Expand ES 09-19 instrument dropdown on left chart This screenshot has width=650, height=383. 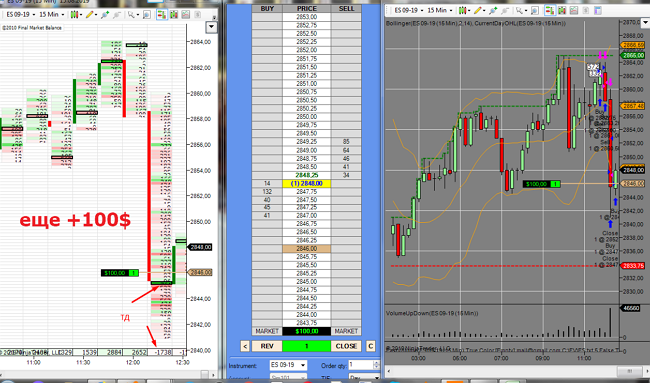coord(19,15)
